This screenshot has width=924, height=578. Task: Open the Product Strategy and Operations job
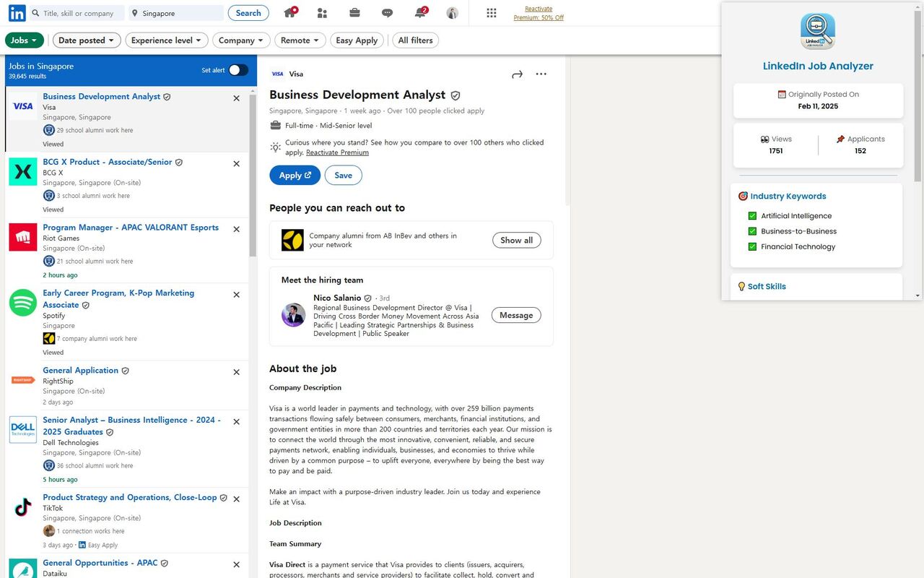tap(130, 497)
